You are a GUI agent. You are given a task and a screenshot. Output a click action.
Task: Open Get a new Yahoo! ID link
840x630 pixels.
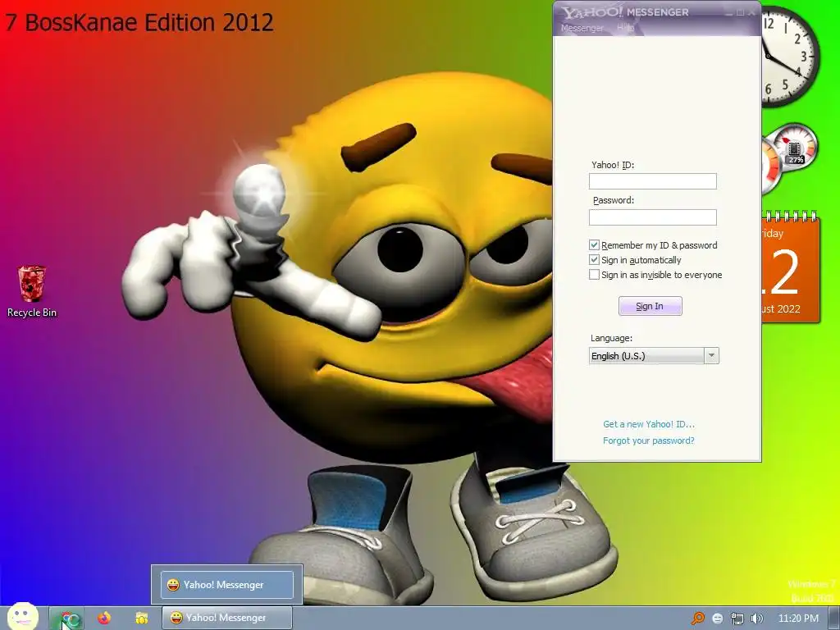(649, 424)
